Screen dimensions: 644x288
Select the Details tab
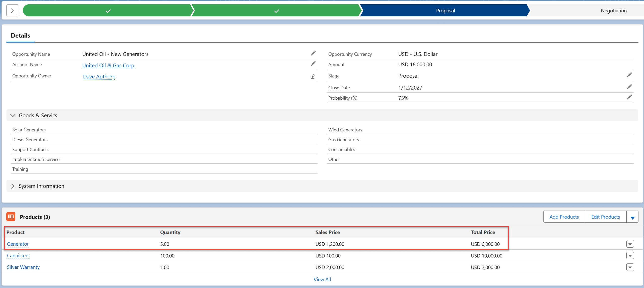coord(21,36)
